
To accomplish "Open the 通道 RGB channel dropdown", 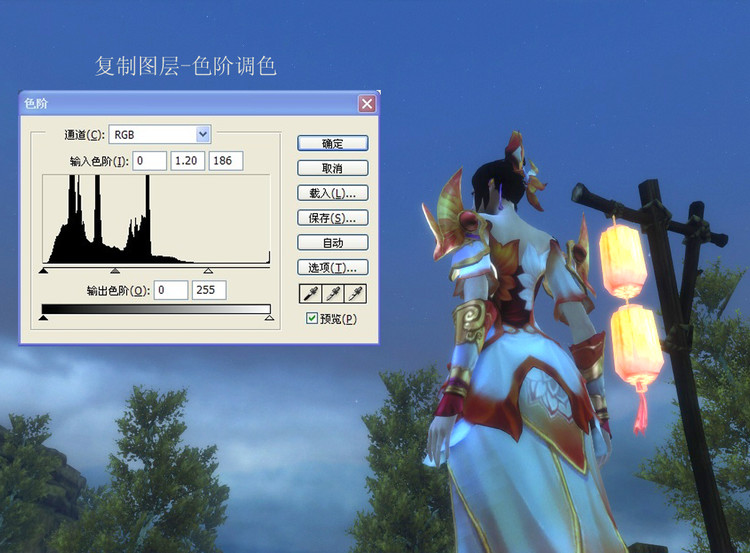I will (160, 134).
